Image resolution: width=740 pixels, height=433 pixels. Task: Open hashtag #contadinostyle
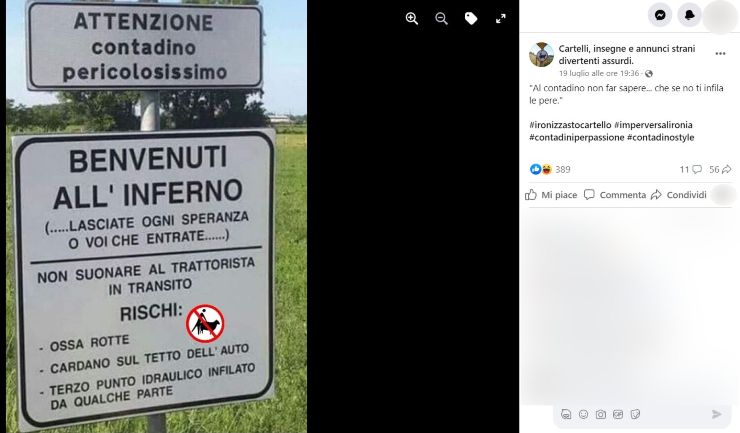[660, 137]
